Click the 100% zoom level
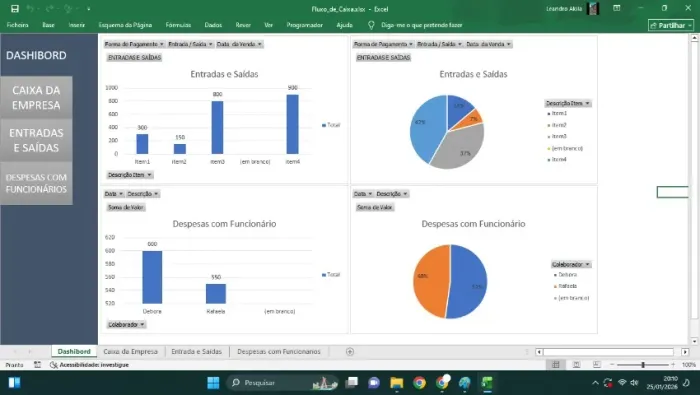700x395 pixels. [x=688, y=365]
